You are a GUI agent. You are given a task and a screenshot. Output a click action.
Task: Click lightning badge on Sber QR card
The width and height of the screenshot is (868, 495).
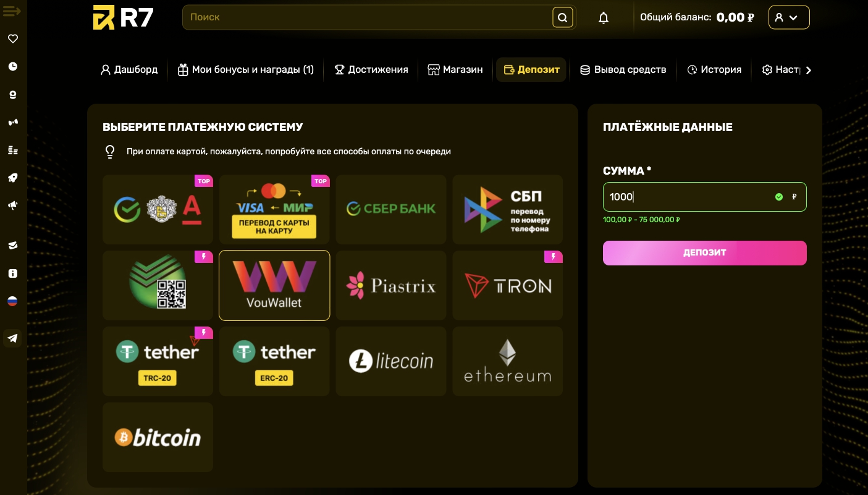click(x=204, y=257)
